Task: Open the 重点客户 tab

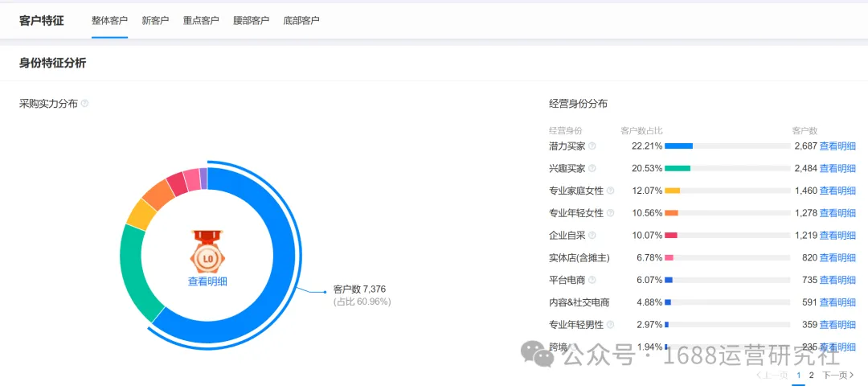Action: (x=200, y=20)
